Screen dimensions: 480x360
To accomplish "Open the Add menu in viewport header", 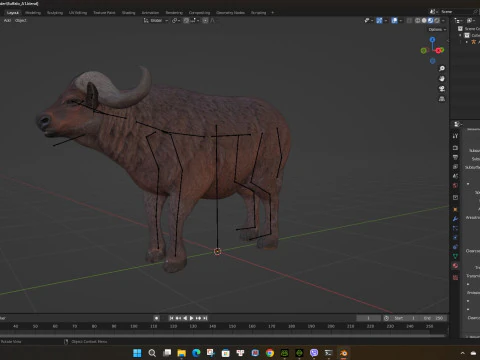I will tap(7, 21).
